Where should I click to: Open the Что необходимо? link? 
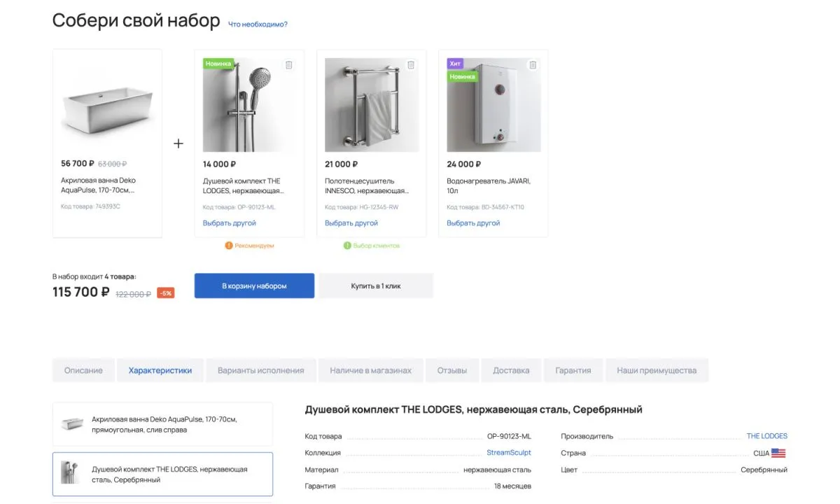258,24
